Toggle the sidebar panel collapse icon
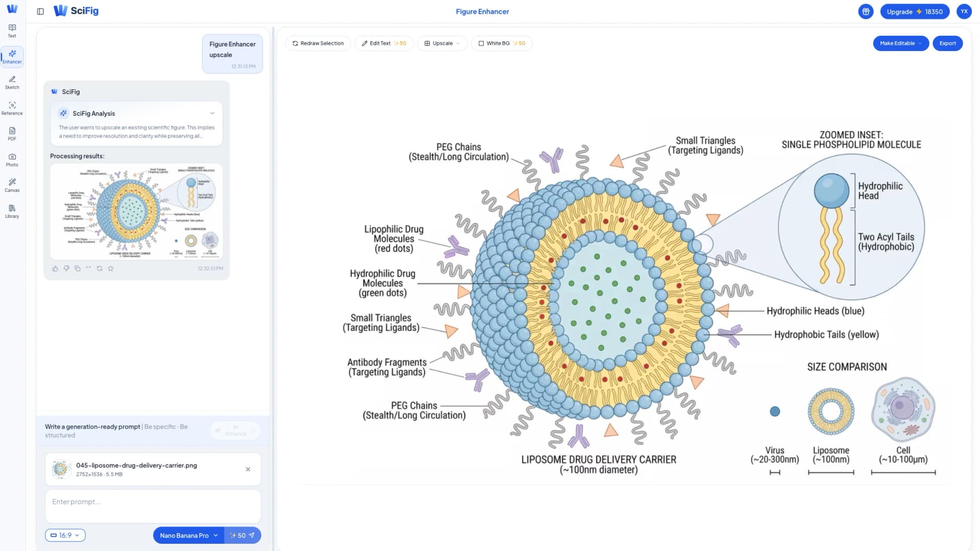The height and width of the screenshot is (551, 980). (x=40, y=11)
